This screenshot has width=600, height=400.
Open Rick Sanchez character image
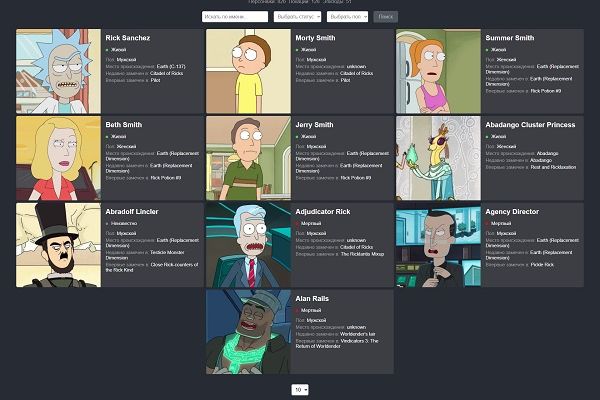59,71
